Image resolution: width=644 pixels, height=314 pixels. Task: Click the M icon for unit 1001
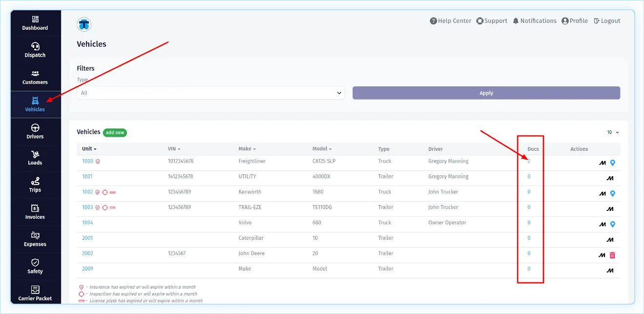pos(609,179)
